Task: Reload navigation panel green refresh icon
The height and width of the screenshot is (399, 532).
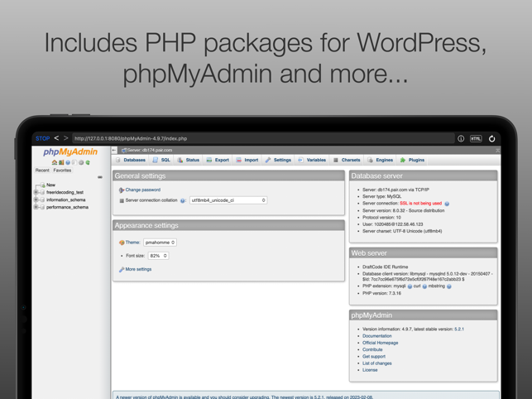Action: point(88,162)
